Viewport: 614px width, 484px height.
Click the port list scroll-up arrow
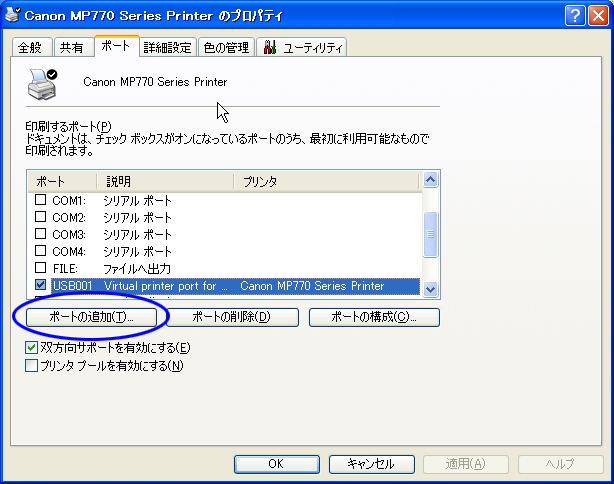coord(430,180)
